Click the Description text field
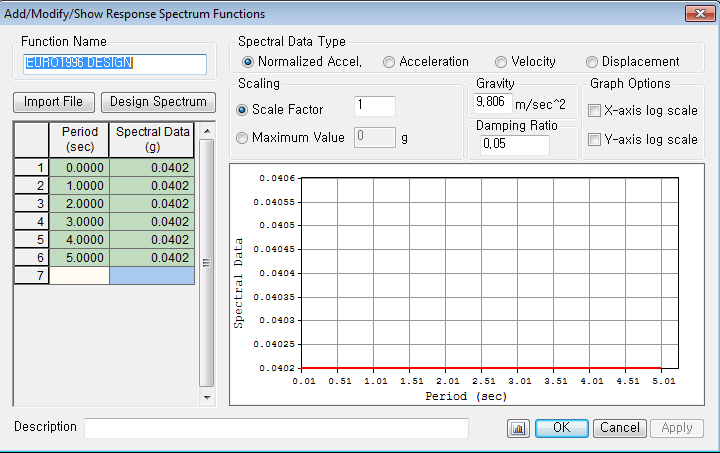720x453 pixels. (276, 428)
